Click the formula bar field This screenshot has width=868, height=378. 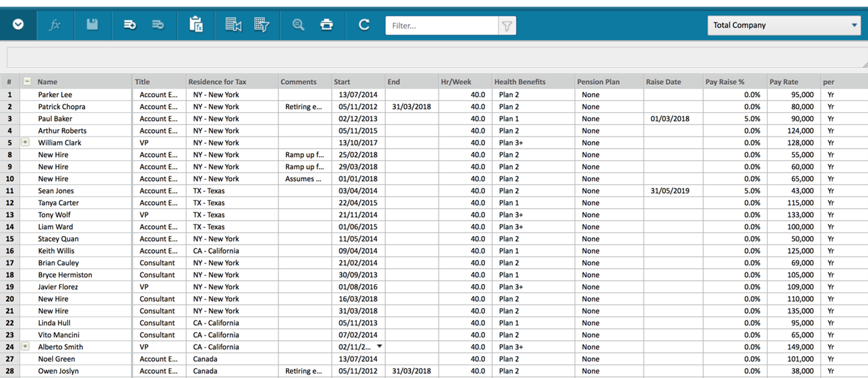click(x=436, y=57)
